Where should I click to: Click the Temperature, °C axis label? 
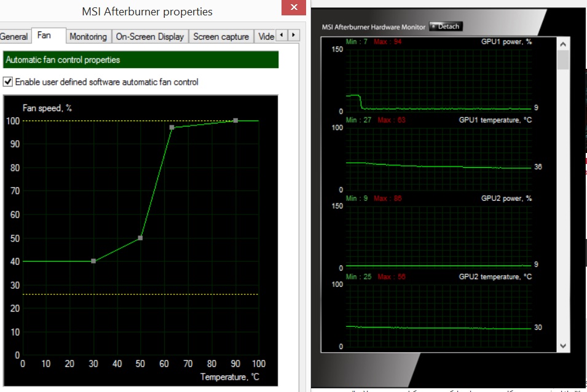tap(229, 377)
